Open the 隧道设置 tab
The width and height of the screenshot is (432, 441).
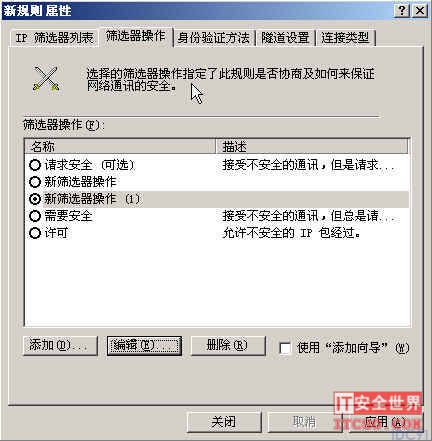tap(285, 38)
